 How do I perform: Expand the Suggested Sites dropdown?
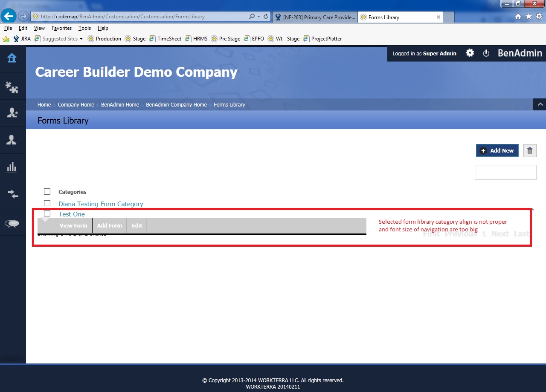(x=81, y=39)
